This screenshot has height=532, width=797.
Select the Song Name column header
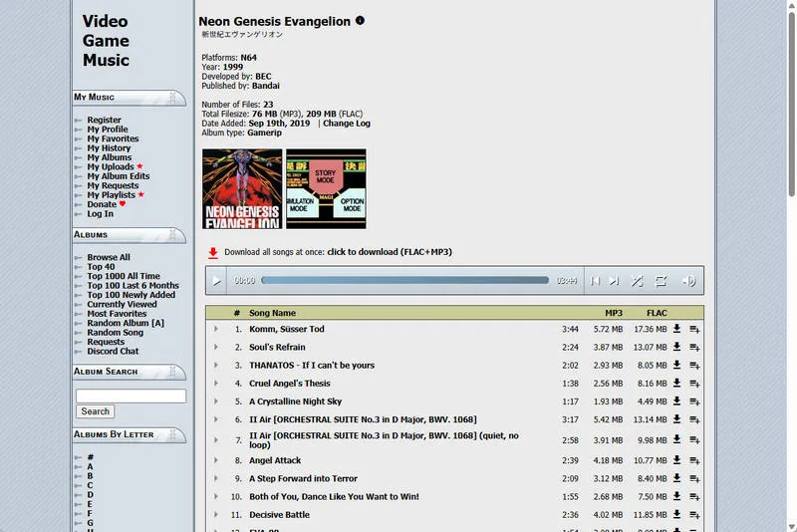pyautogui.click(x=272, y=313)
